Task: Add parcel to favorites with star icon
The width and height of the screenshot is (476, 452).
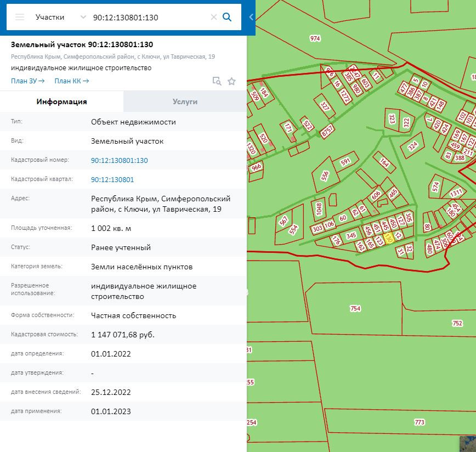Action: pyautogui.click(x=231, y=81)
